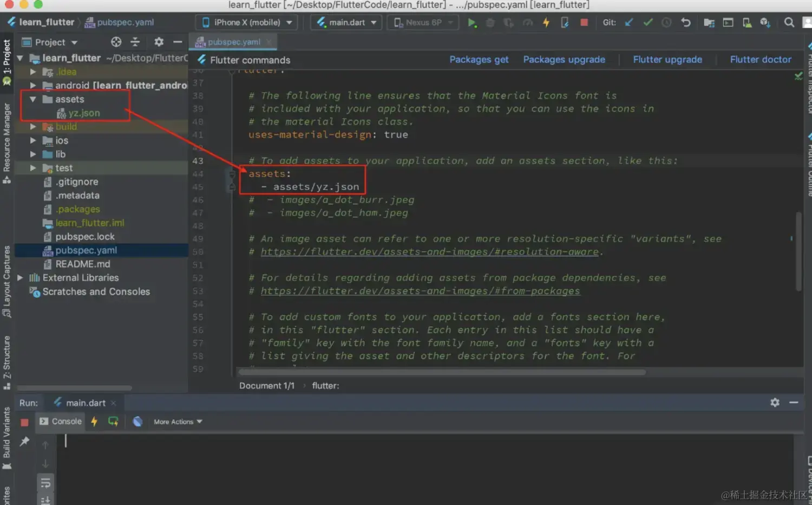
Task: Open the iPhone X (mobile) device dropdown
Action: pyautogui.click(x=247, y=23)
